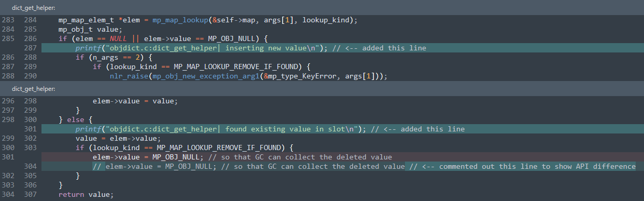This screenshot has width=644, height=201.
Task: Click the second dict_get_helper hunk header
Action: tap(322, 89)
